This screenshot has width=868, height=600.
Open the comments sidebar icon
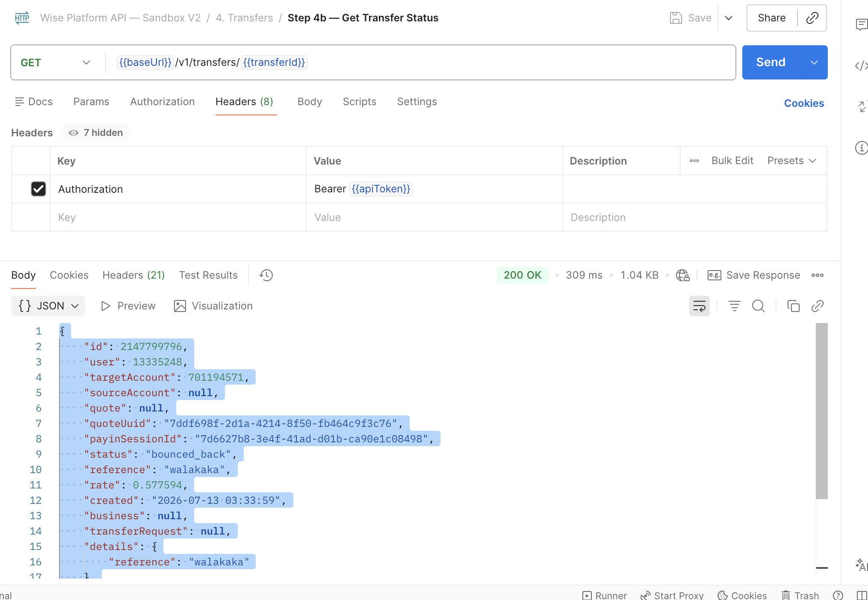click(862, 25)
